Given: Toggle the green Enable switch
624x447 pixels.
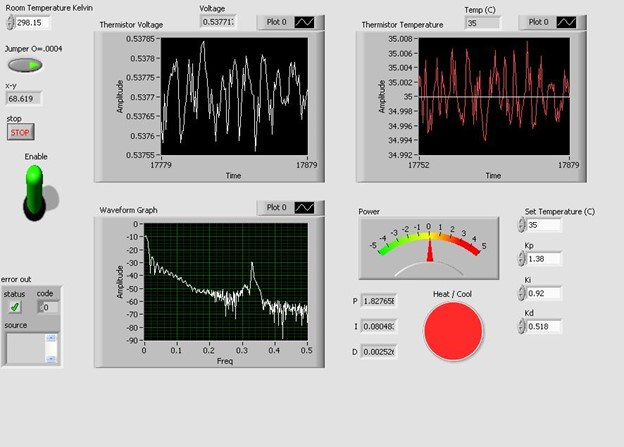Looking at the screenshot, I should coord(35,190).
